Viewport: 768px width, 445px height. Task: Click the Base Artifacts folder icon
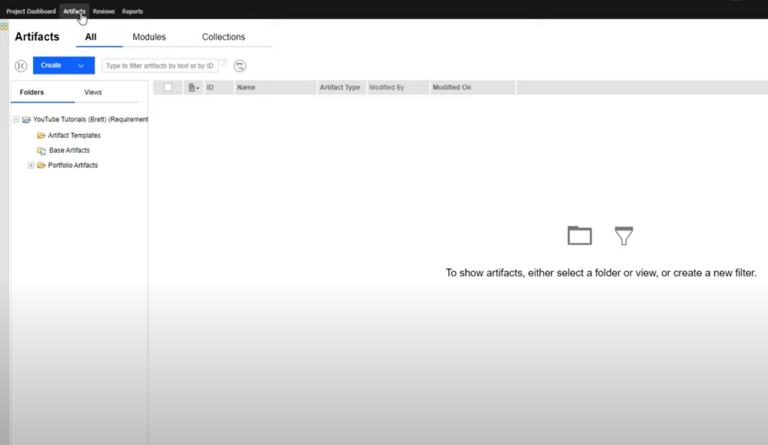click(41, 150)
